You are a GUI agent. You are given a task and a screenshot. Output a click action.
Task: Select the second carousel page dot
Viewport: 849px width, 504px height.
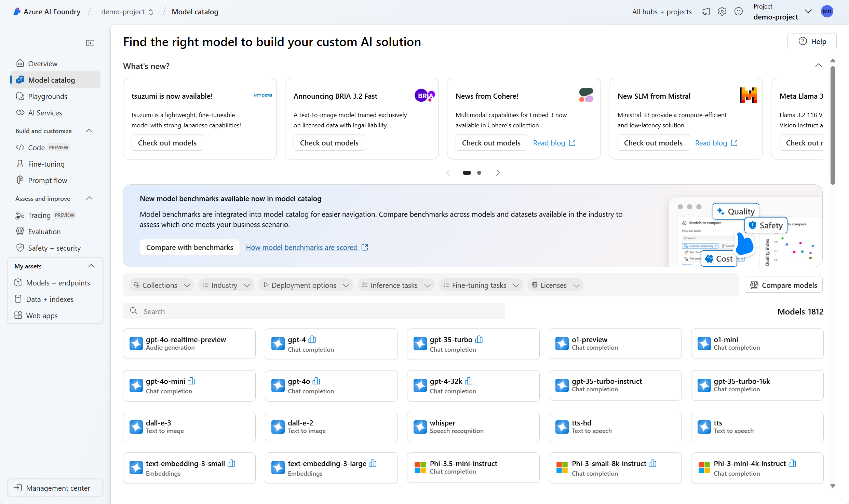click(479, 173)
